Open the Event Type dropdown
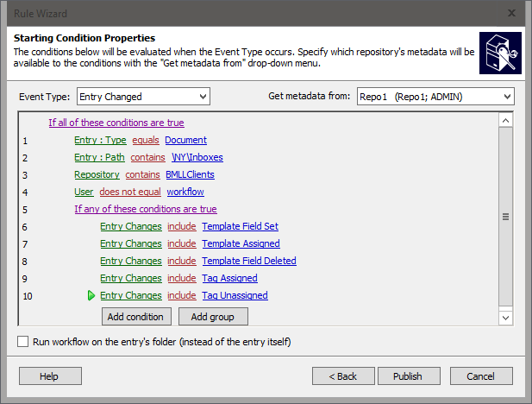This screenshot has height=404, width=532. point(143,97)
